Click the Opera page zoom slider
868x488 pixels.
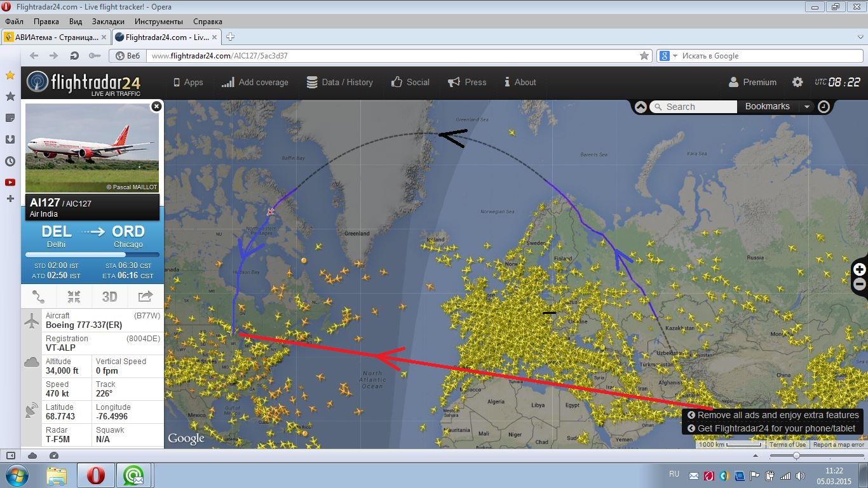(796, 456)
